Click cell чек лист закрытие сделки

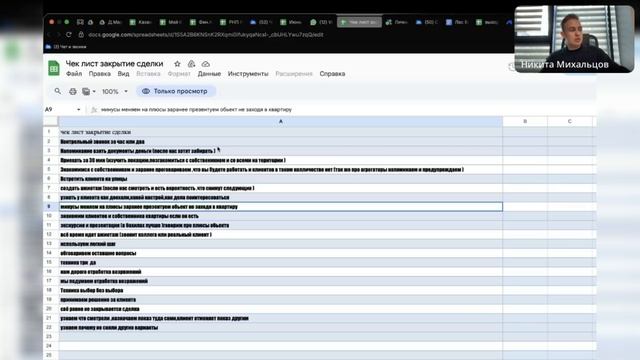[x=280, y=132]
